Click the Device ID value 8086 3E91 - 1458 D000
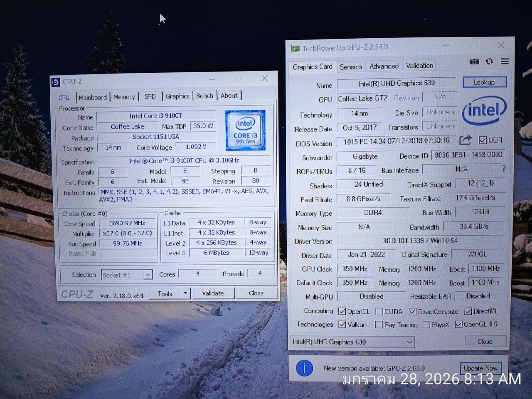The image size is (532, 399). tap(468, 155)
